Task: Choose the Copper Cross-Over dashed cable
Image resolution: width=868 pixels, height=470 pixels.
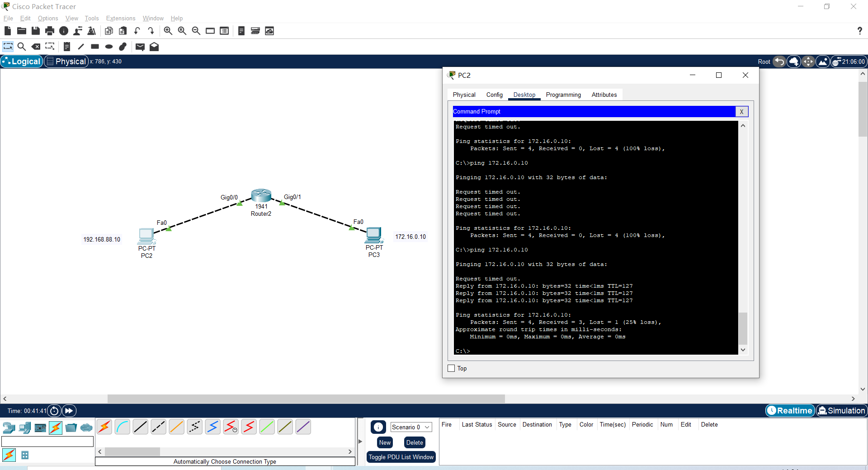Action: (159, 427)
